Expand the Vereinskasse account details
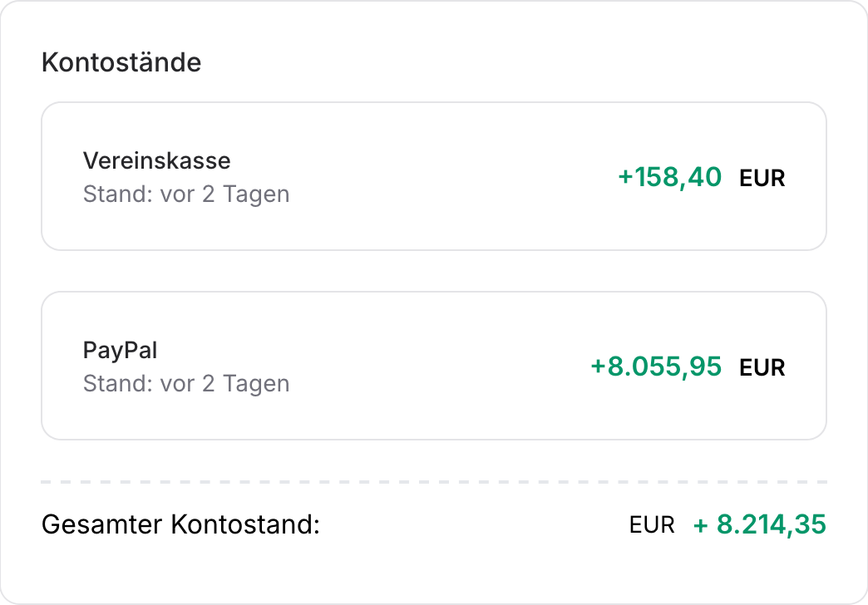 click(432, 175)
